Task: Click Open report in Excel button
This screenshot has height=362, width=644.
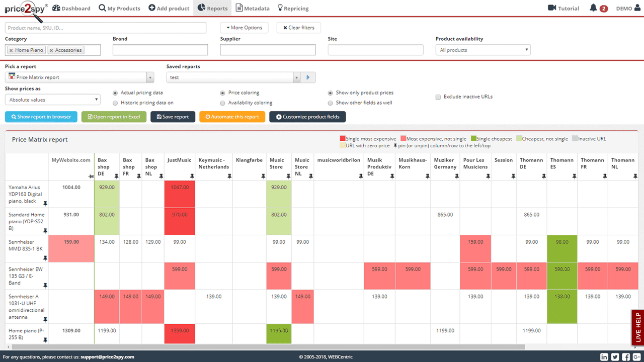Action: [x=114, y=117]
